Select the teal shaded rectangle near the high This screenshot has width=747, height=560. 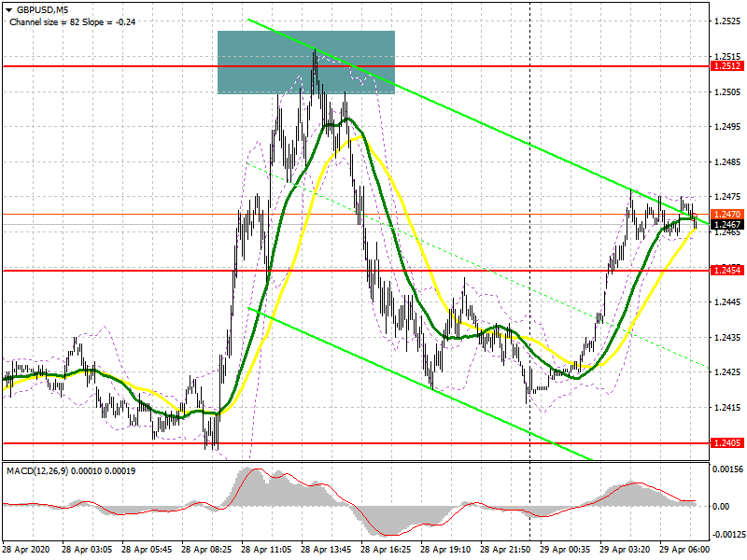pos(306,63)
